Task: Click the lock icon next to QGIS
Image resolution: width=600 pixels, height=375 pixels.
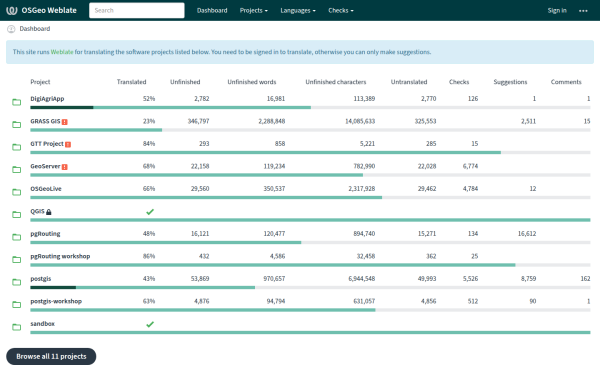Action: pyautogui.click(x=49, y=212)
